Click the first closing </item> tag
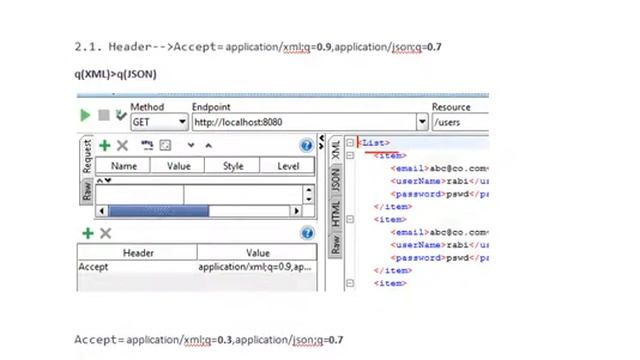This screenshot has width=640, height=360. tap(393, 207)
